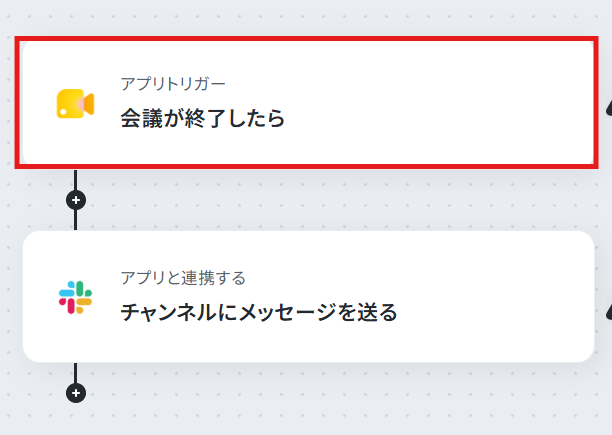Add a step below the Slack action

[x=76, y=393]
